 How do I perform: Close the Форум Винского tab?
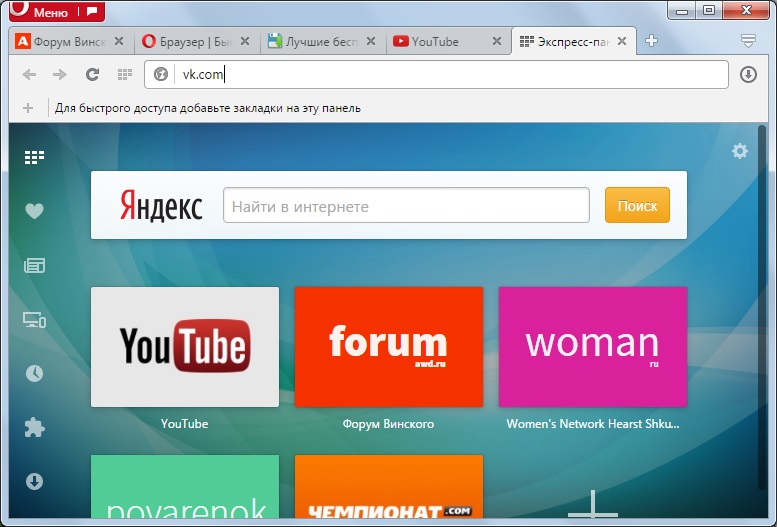[x=119, y=42]
